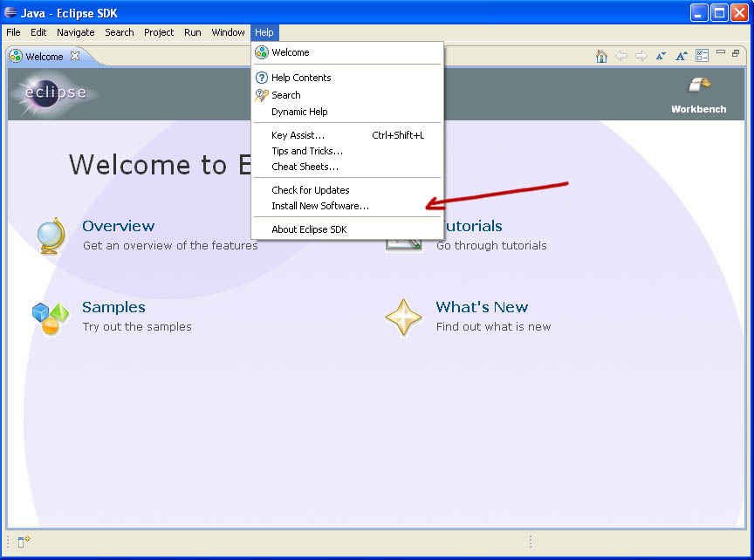Image resolution: width=754 pixels, height=560 pixels.
Task: Click the magnify font size icon
Action: [x=682, y=56]
